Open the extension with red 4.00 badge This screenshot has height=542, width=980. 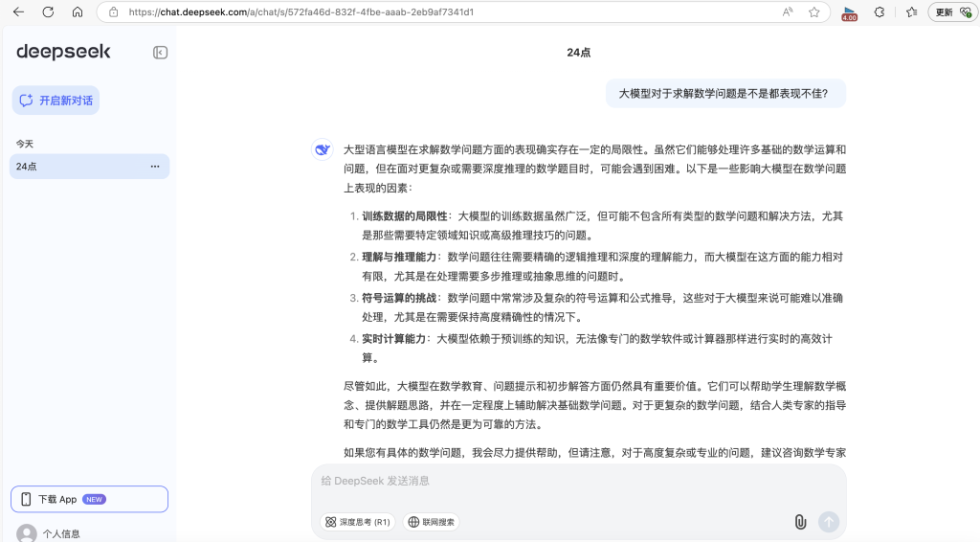[x=850, y=13]
